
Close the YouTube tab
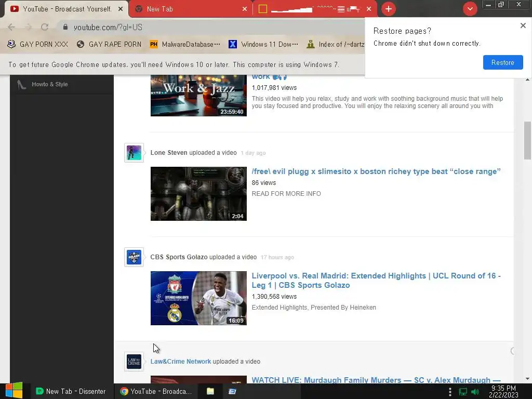121,9
